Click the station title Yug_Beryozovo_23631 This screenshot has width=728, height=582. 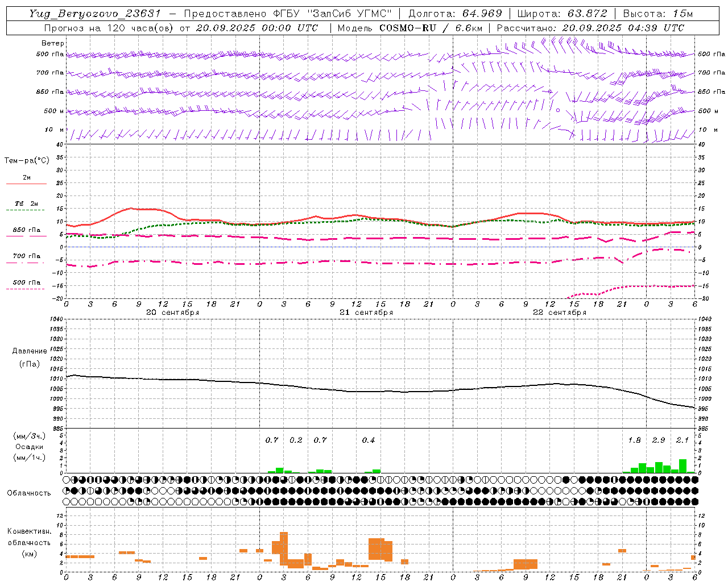[95, 14]
